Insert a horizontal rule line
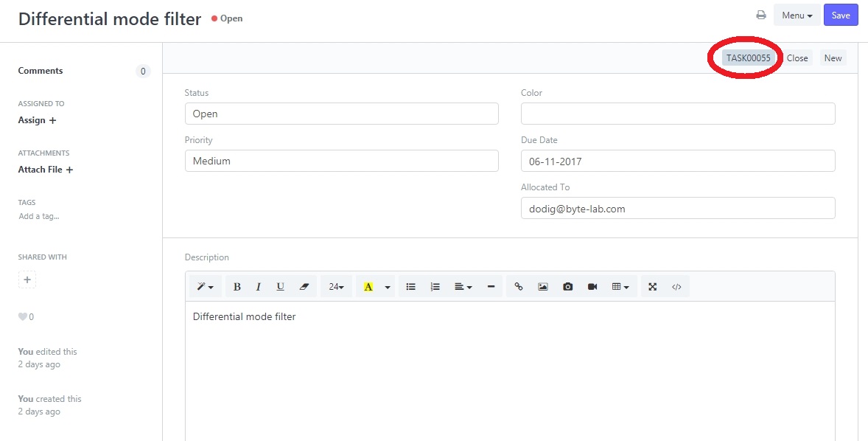Viewport: 868px width, 441px height. coord(491,287)
